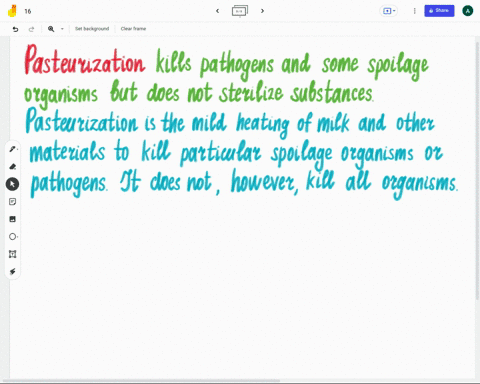Select the Eraser tool
This screenshot has width=480, height=384.
point(13,166)
